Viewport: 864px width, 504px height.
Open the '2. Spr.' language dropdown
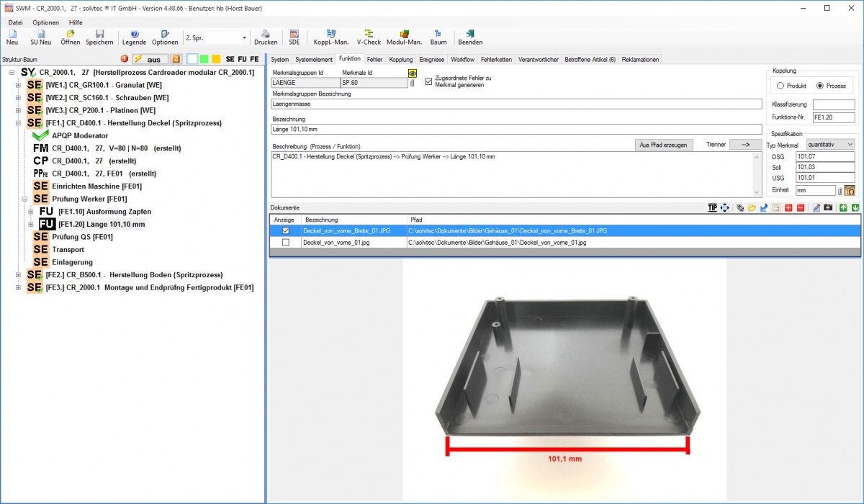pos(244,37)
